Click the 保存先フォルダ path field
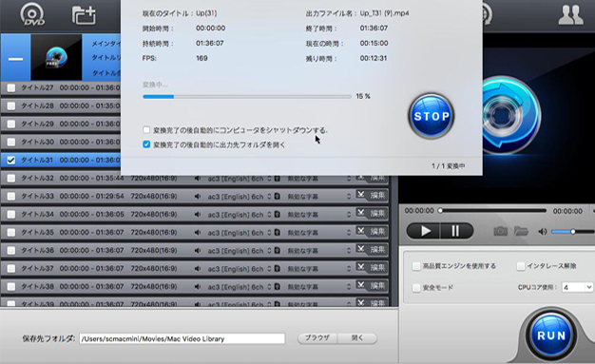595x364 pixels. click(x=182, y=338)
